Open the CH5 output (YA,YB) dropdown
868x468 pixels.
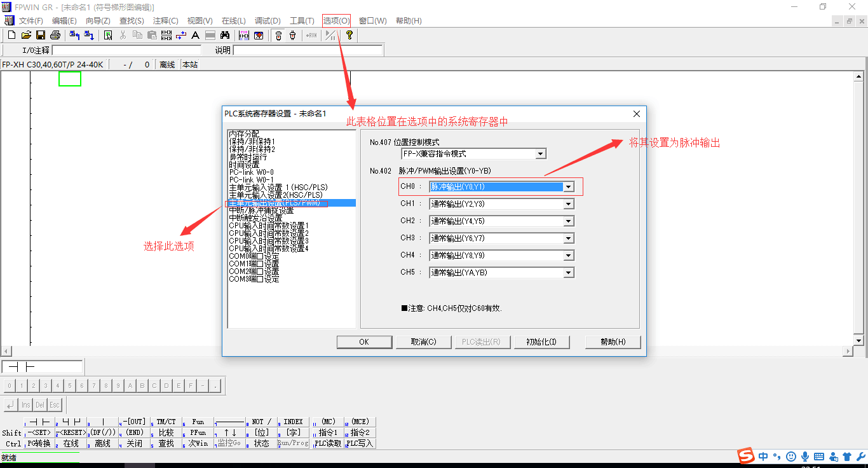(569, 273)
